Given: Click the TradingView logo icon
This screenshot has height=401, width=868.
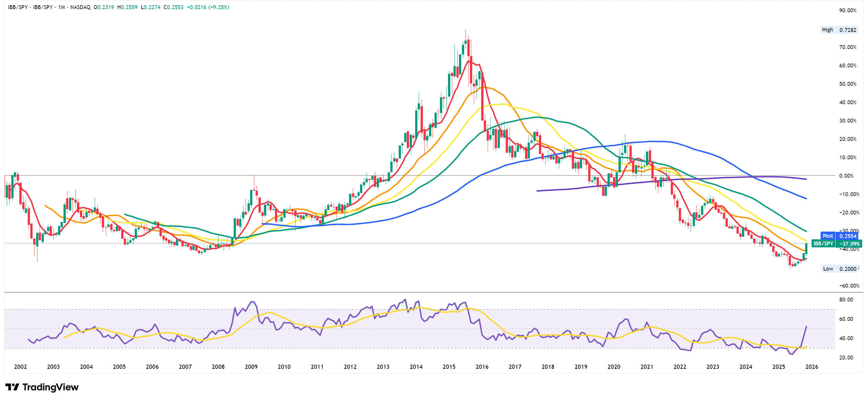Looking at the screenshot, I should 12,387.
